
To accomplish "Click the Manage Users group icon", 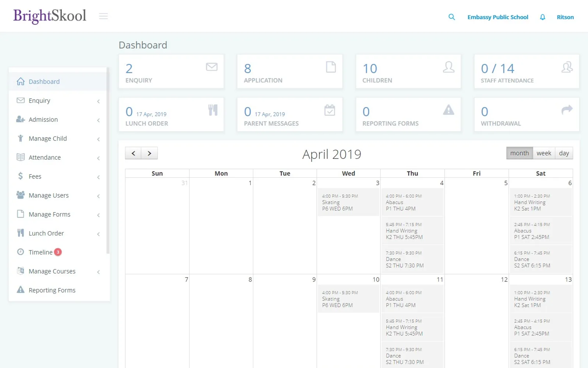I will click(21, 195).
